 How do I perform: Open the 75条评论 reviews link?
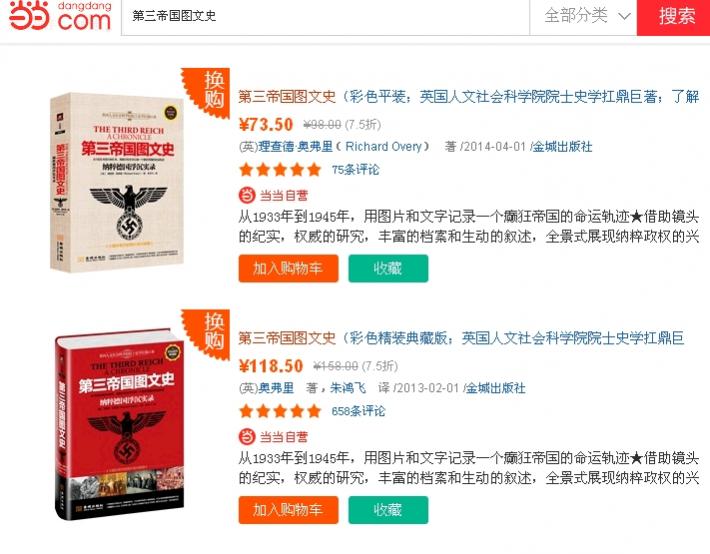[355, 170]
